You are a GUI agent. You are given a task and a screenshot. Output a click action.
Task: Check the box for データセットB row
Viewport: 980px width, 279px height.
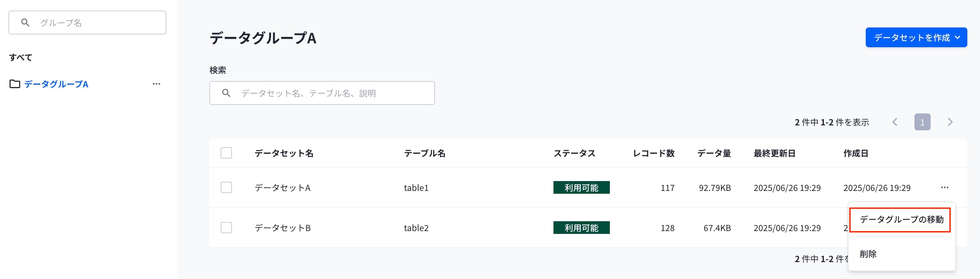pyautogui.click(x=226, y=228)
